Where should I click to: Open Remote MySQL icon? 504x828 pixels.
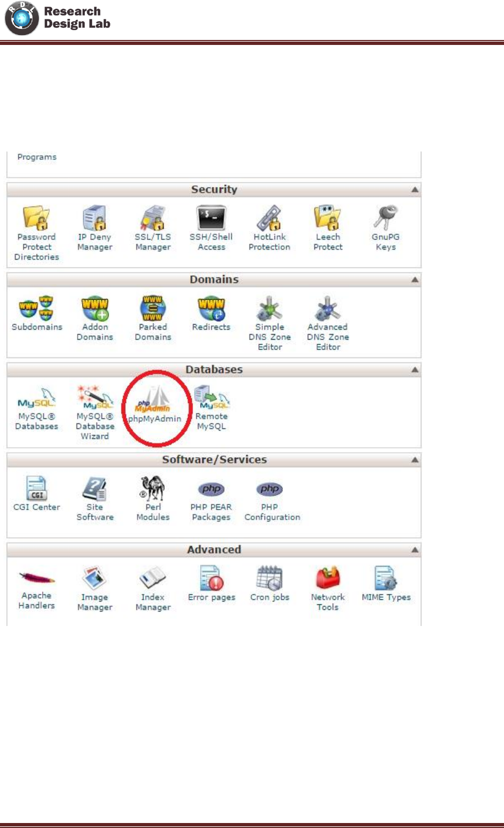tap(211, 398)
